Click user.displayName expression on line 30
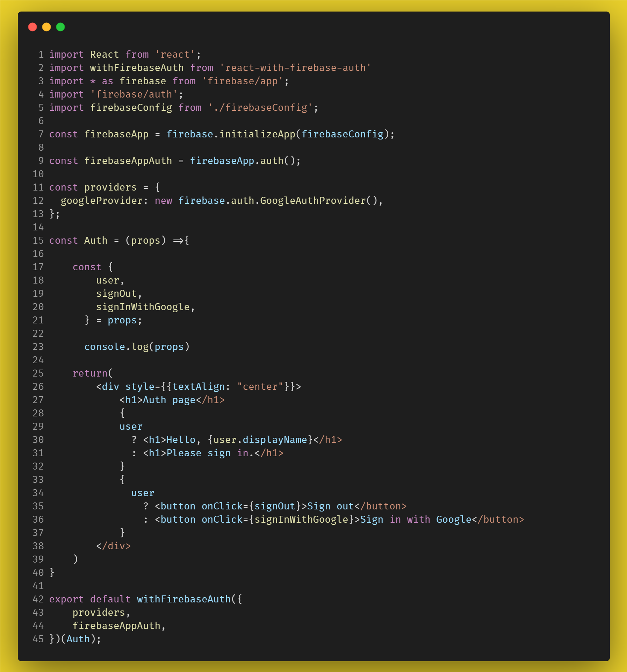The image size is (627, 672). pos(260,440)
